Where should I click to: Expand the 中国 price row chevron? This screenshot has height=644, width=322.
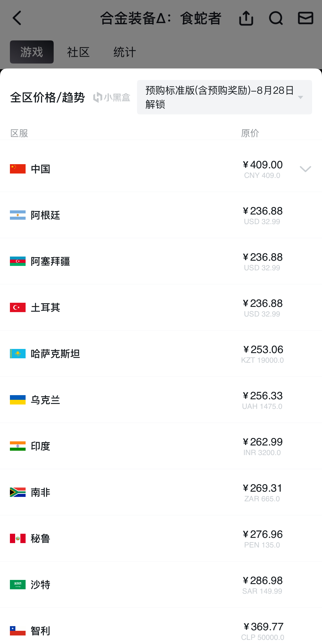[x=305, y=169]
